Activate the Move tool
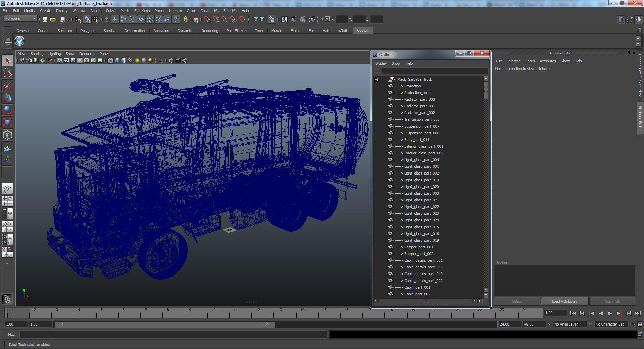This screenshot has width=644, height=349. [7, 98]
